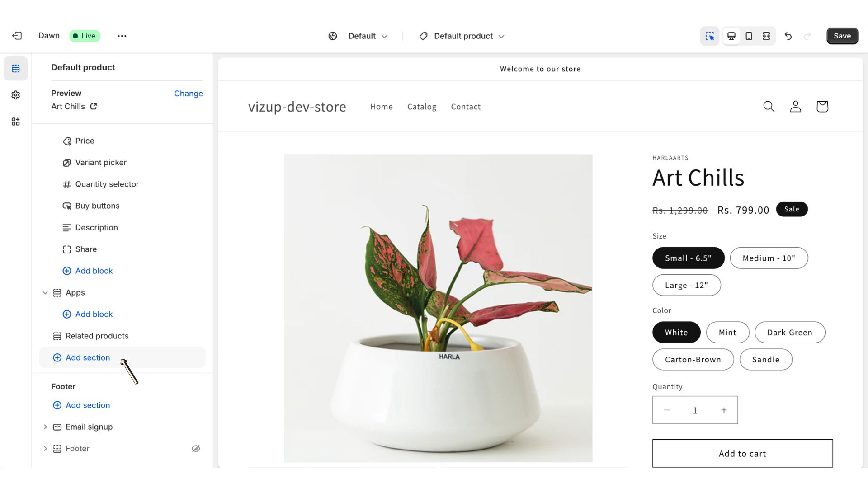Open the Catalog menu item
868x488 pixels.
pos(421,107)
